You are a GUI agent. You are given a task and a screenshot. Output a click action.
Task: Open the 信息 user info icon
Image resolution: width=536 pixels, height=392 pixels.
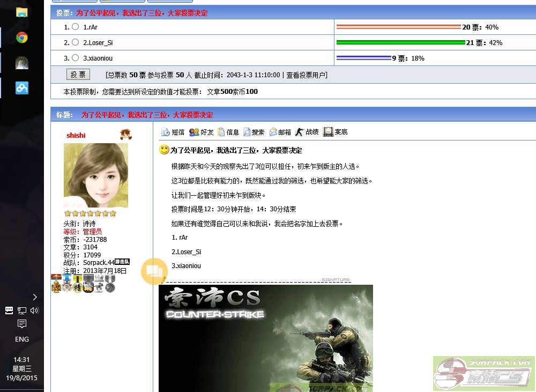tap(221, 132)
